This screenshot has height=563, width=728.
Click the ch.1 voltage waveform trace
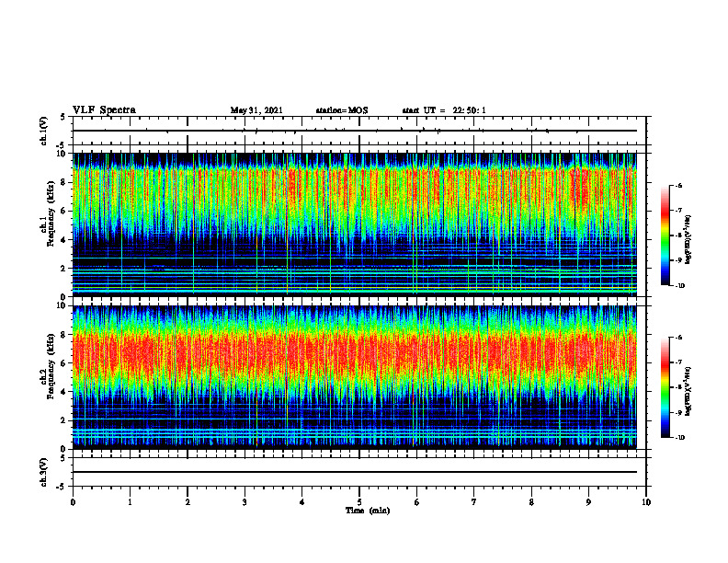pyautogui.click(x=354, y=131)
